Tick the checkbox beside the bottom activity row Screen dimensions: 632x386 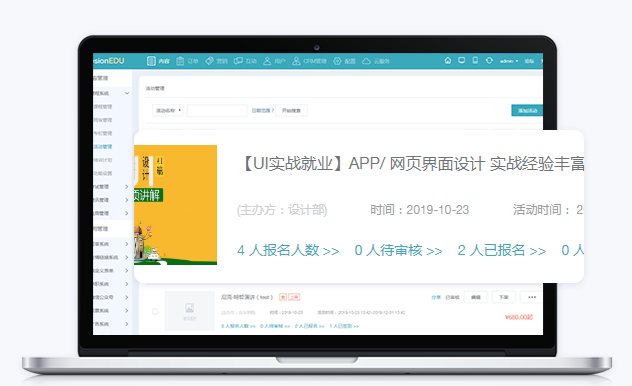coord(155,311)
